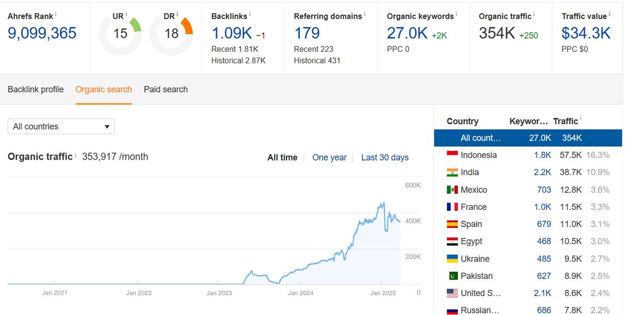Click the DR 18 donut gauge

click(x=172, y=34)
